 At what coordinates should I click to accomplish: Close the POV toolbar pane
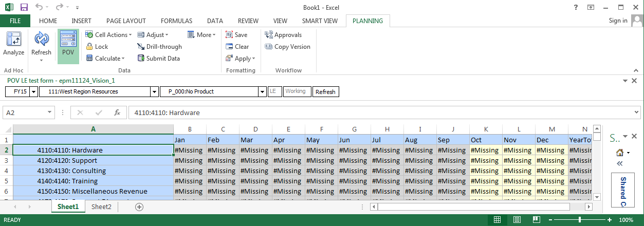pyautogui.click(x=634, y=81)
